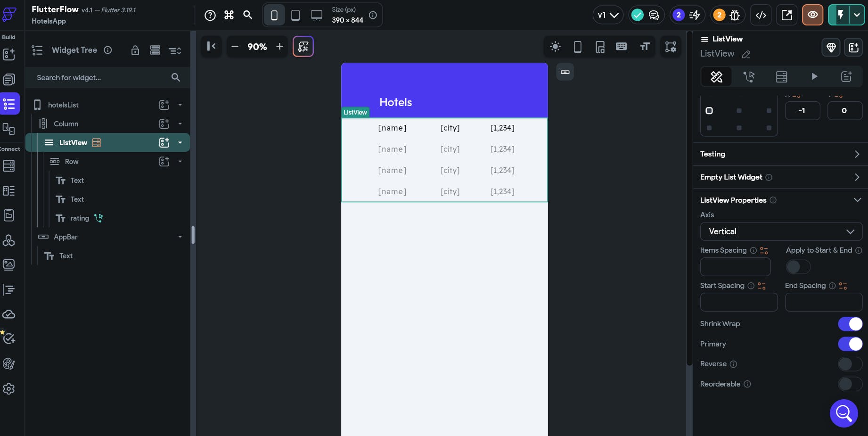Open the Settings gear sidebar icon
This screenshot has height=436, width=868.
coord(9,389)
